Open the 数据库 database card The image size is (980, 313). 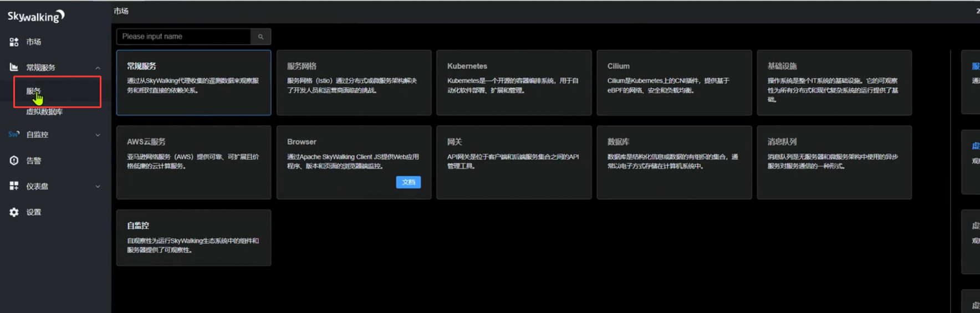(674, 162)
